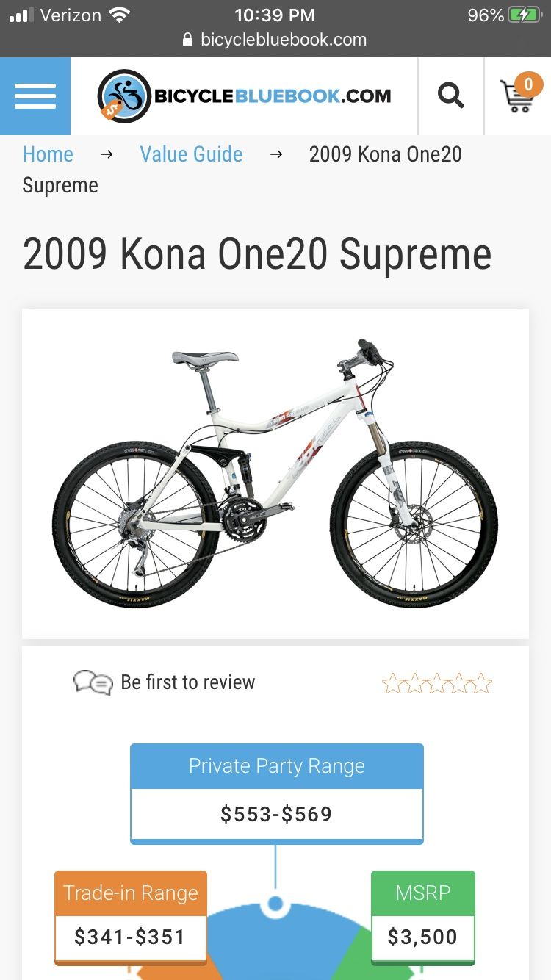
Task: Open the hamburger navigation menu
Action: coord(35,96)
